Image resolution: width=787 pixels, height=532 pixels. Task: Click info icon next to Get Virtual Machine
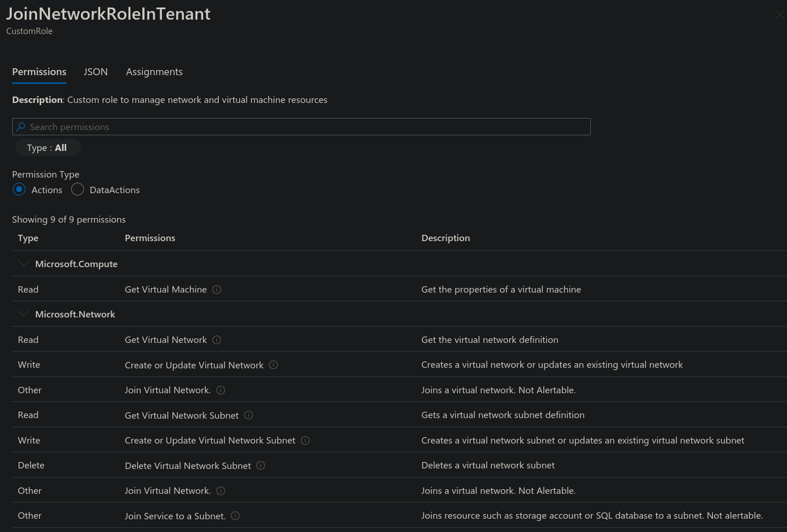(x=217, y=289)
